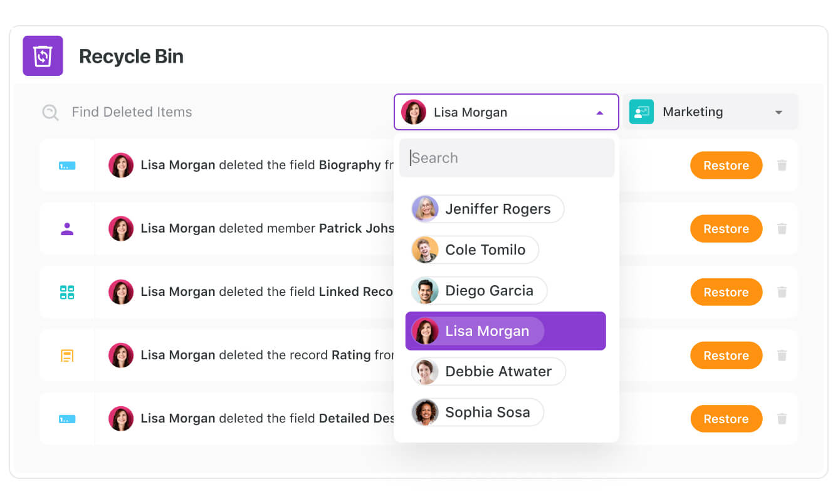Image resolution: width=840 pixels, height=504 pixels.
Task: Click the teal Marketing workspace icon
Action: coord(641,112)
